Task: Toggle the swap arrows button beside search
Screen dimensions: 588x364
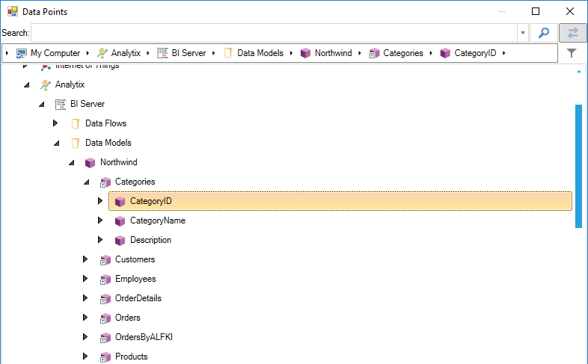Action: click(x=573, y=33)
